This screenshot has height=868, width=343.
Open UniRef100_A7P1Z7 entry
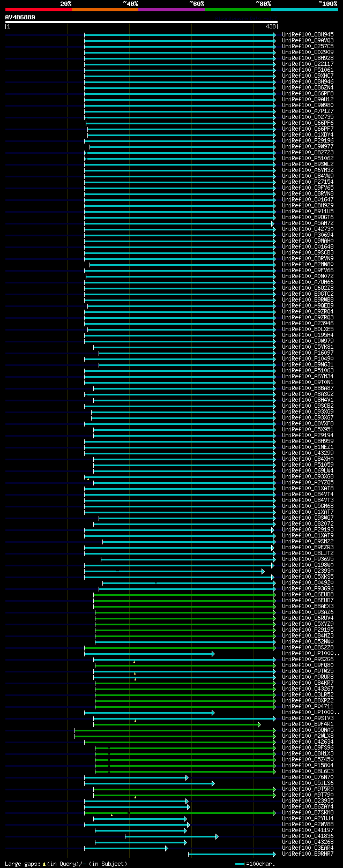click(308, 111)
